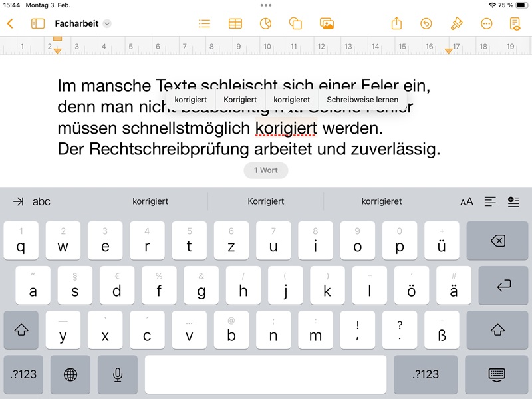
Task: Tap the ü key
Action: point(442,241)
